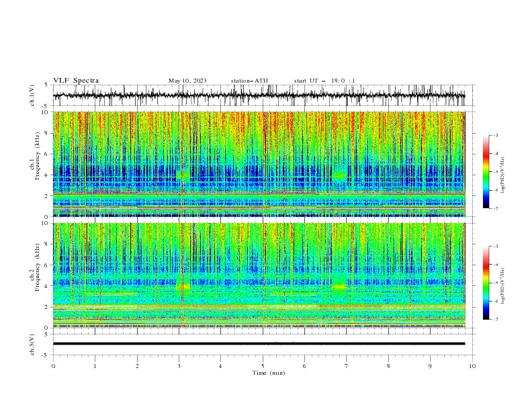Select the "Time (min)" axis label
The height and width of the screenshot is (411, 532).
point(269,373)
